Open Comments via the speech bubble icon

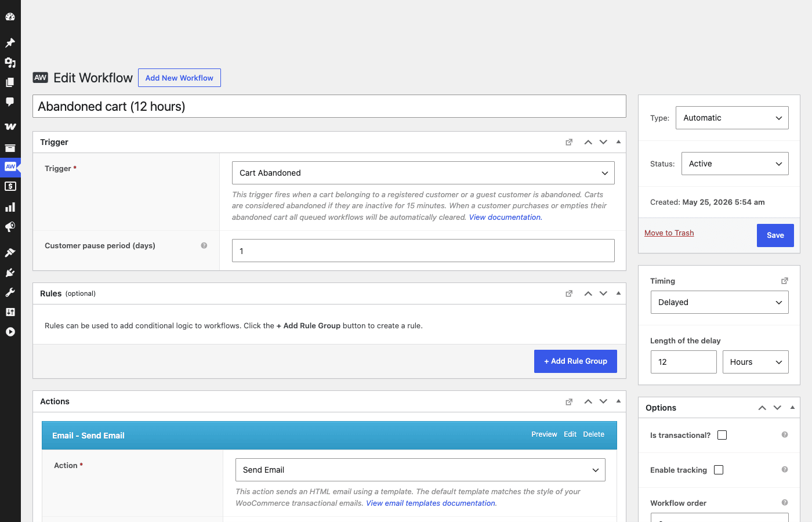click(x=10, y=102)
